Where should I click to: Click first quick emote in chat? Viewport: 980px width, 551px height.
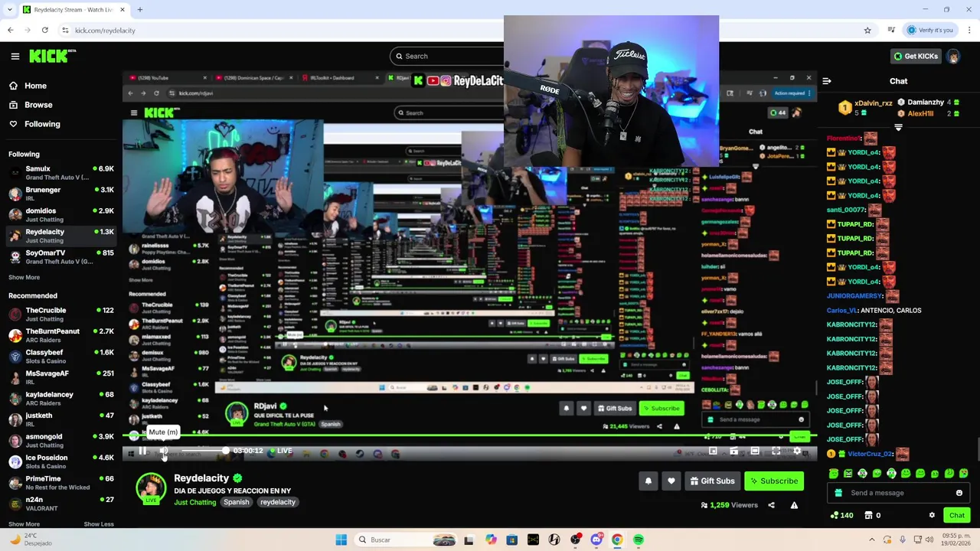point(834,474)
